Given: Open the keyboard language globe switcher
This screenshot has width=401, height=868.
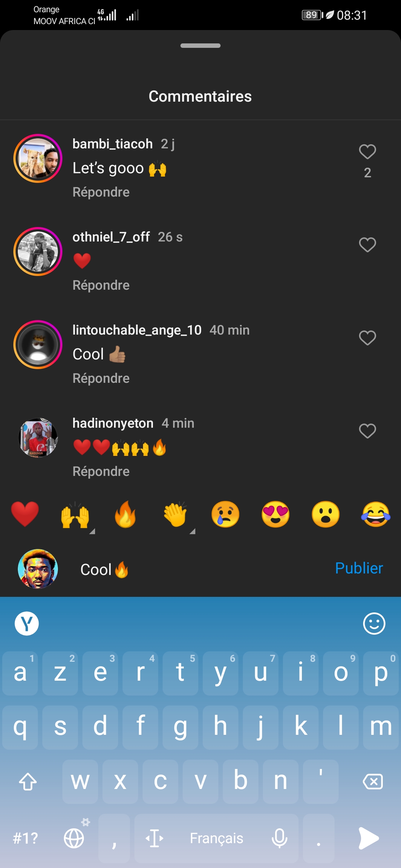Looking at the screenshot, I should [x=74, y=838].
